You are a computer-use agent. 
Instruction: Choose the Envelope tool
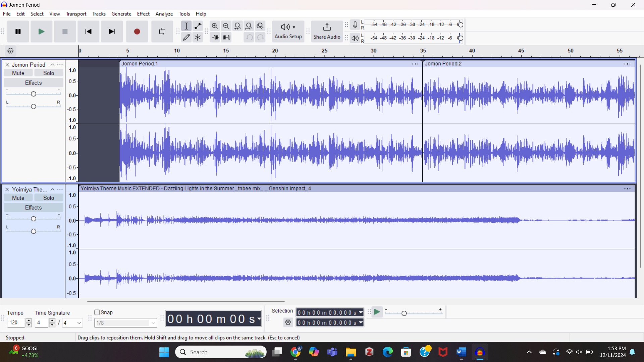pyautogui.click(x=198, y=26)
